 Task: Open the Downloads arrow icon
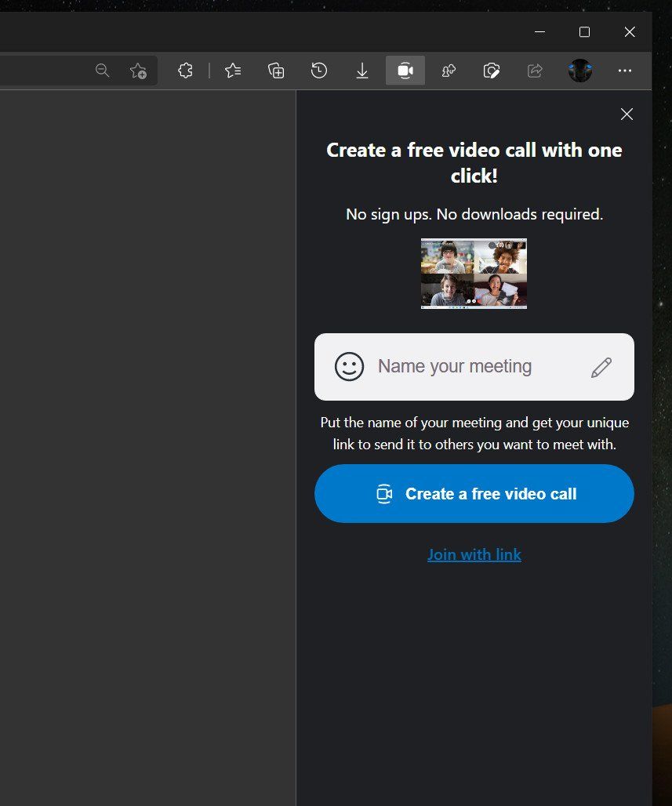pos(362,71)
